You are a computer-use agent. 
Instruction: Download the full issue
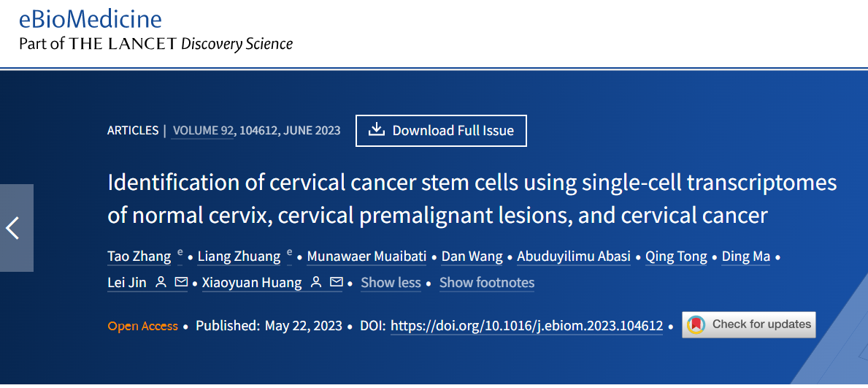tap(441, 131)
